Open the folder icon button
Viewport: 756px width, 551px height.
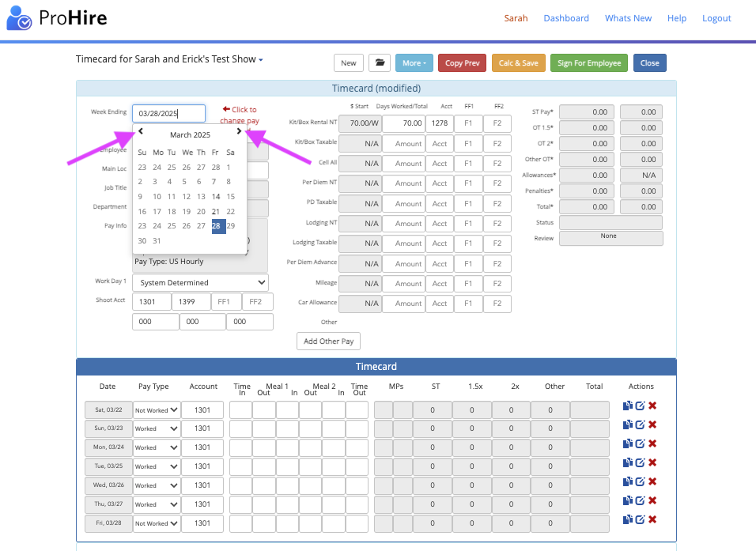(x=380, y=62)
